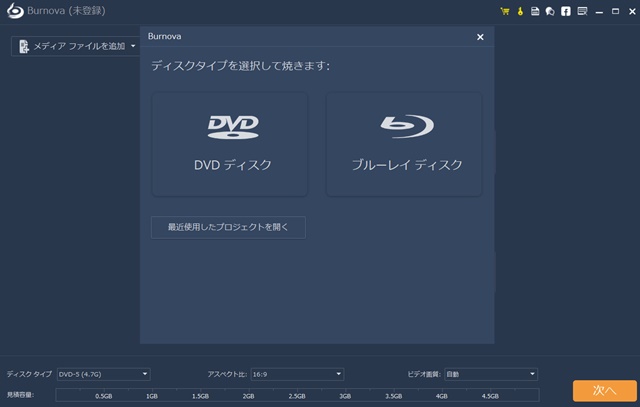The image size is (640, 407).
Task: Click the Burnova (未登録) title text
Action: (x=66, y=11)
